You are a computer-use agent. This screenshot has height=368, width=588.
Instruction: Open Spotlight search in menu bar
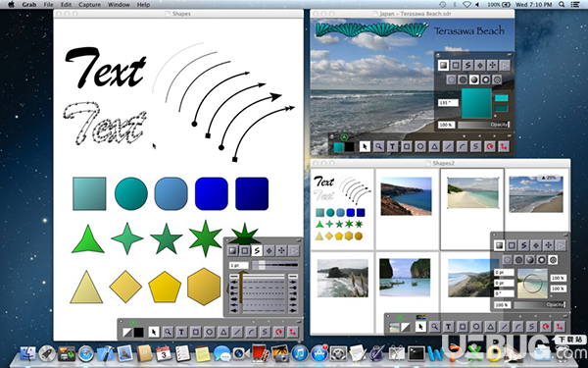click(x=562, y=5)
